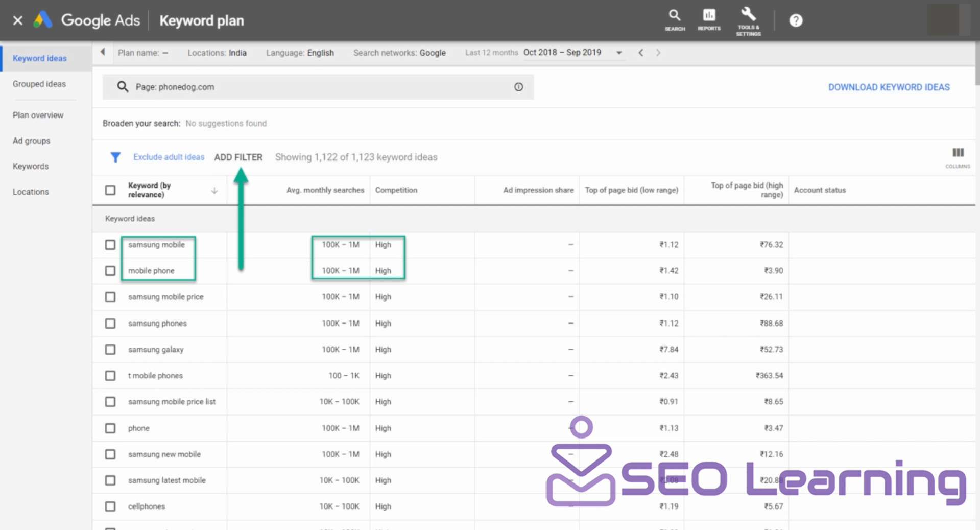980x530 pixels.
Task: Sort by the keyword relevance arrow
Action: coord(214,191)
